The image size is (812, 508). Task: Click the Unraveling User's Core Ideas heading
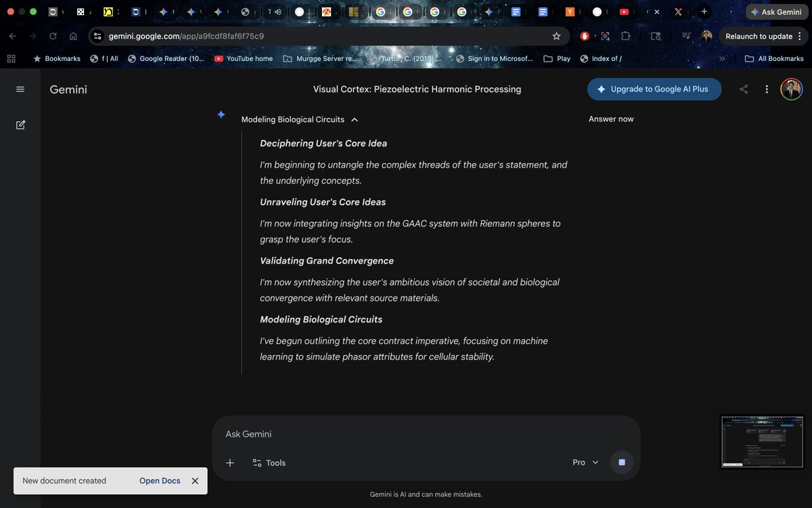(x=323, y=202)
